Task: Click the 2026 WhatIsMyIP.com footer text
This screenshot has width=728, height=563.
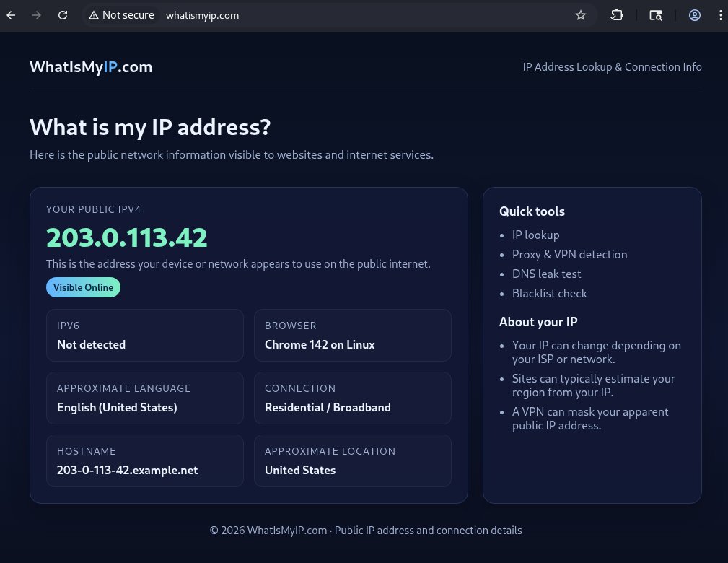Action: click(x=366, y=531)
